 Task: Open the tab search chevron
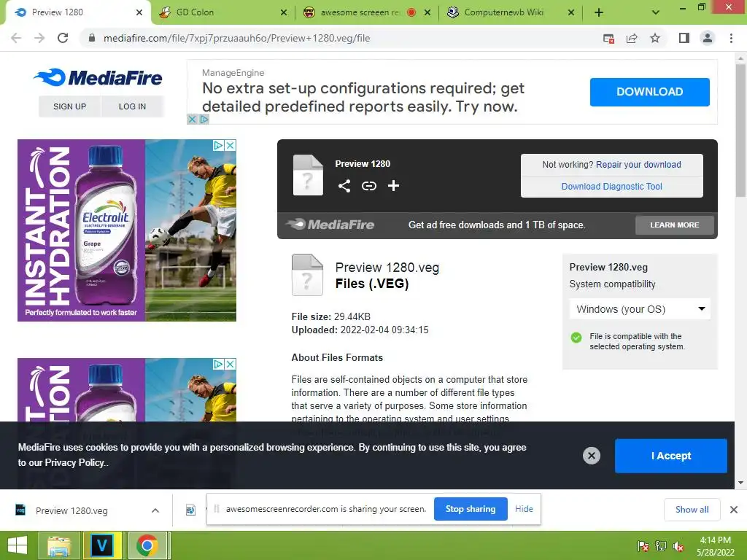[656, 12]
